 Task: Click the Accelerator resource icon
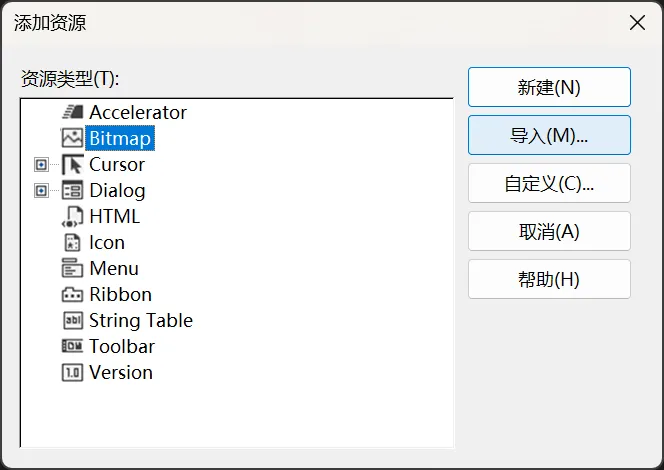click(x=72, y=112)
